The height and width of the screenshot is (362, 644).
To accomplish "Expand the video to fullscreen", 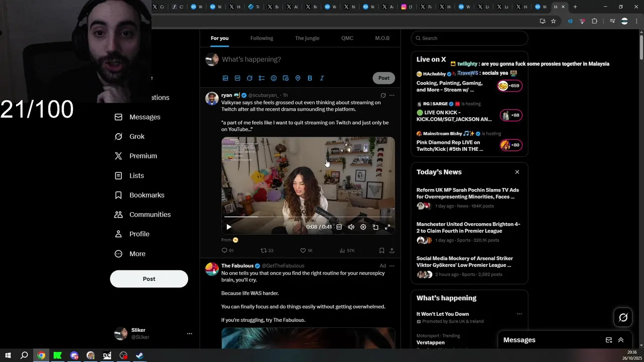I will [x=387, y=227].
